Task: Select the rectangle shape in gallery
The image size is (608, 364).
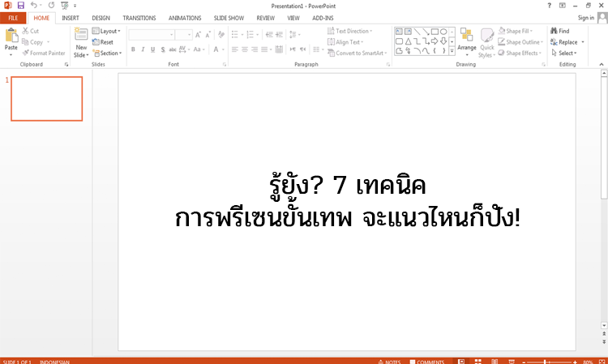Action: 435,32
